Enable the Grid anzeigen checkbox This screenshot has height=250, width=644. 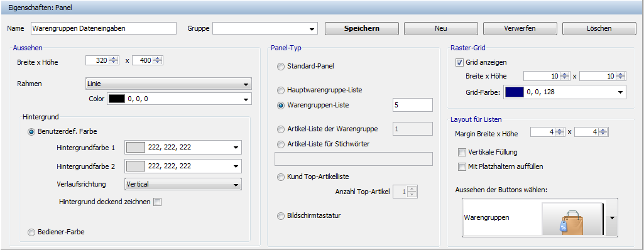tap(459, 63)
